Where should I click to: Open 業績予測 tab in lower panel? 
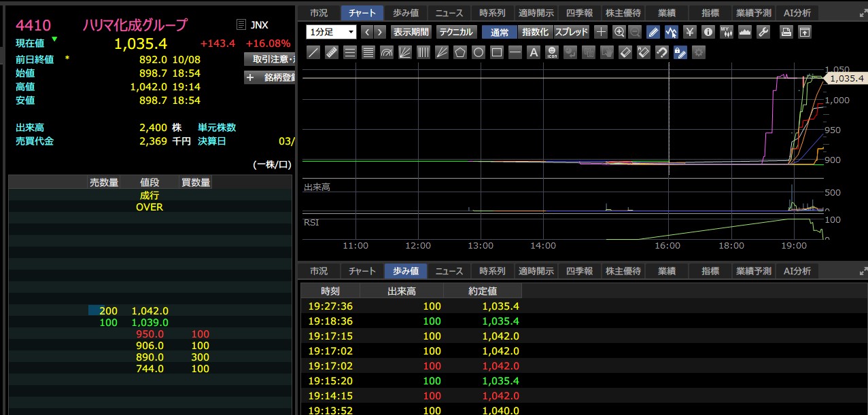coord(754,271)
